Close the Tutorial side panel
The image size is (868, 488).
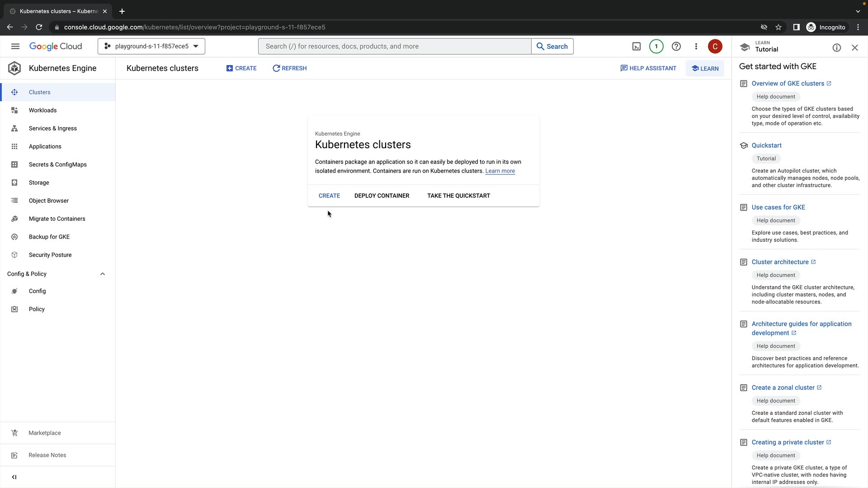(854, 48)
